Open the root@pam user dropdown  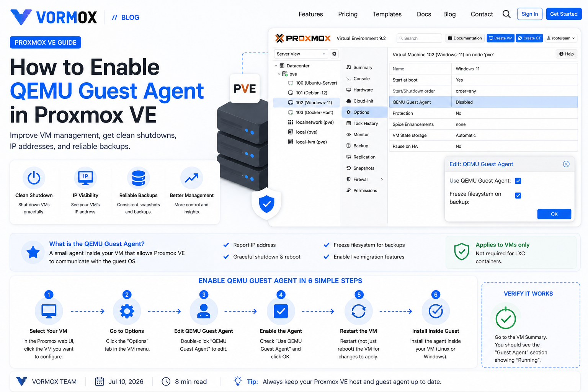point(561,38)
